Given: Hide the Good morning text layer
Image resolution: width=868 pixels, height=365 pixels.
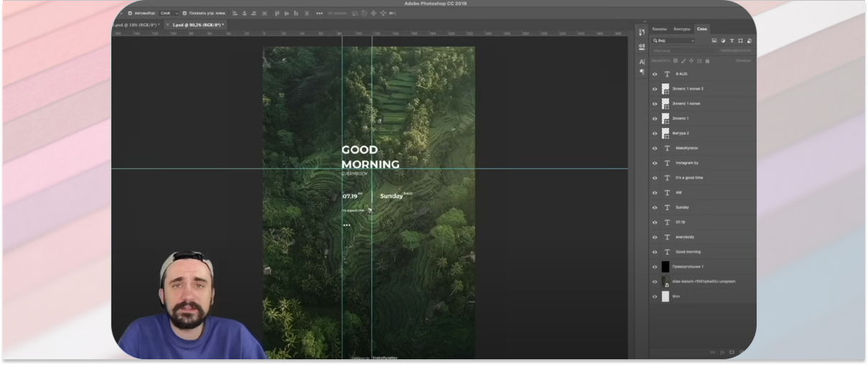Looking at the screenshot, I should pos(655,252).
